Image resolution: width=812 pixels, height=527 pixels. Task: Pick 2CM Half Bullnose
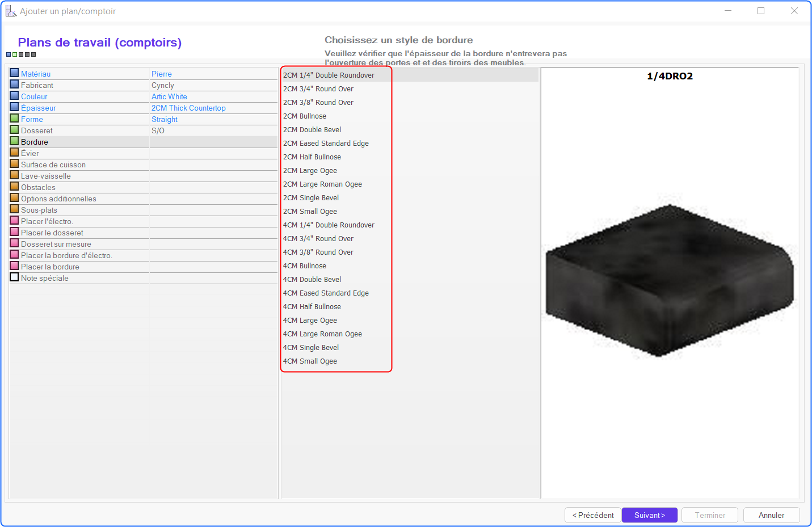pyautogui.click(x=312, y=157)
